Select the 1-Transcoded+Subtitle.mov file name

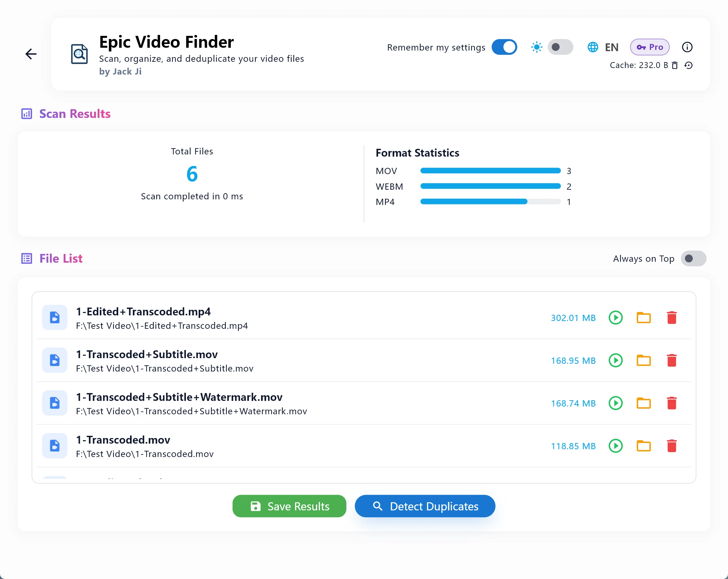(147, 354)
